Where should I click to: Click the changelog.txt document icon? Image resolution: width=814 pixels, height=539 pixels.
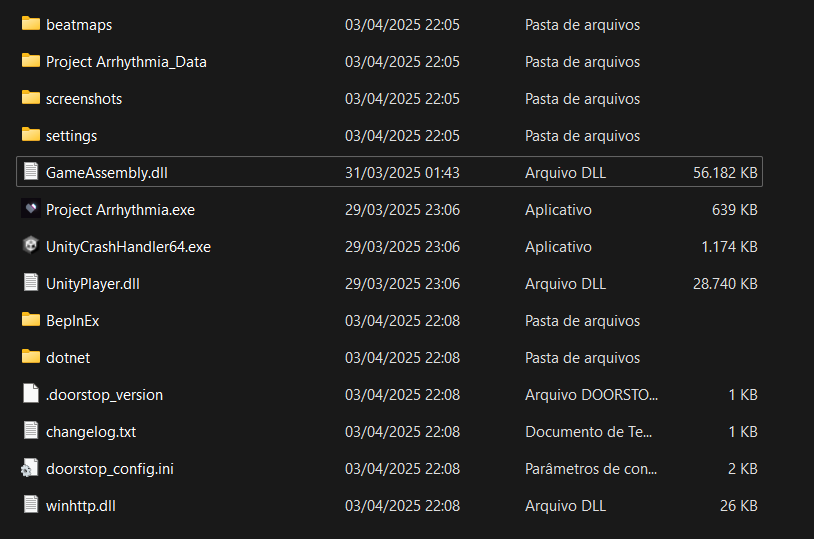click(x=30, y=431)
